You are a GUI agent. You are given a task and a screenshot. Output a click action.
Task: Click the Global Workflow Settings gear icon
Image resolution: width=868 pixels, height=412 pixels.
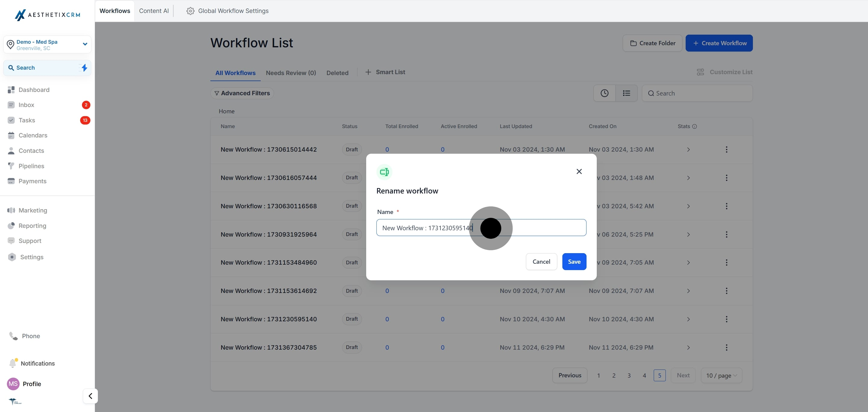(x=190, y=11)
